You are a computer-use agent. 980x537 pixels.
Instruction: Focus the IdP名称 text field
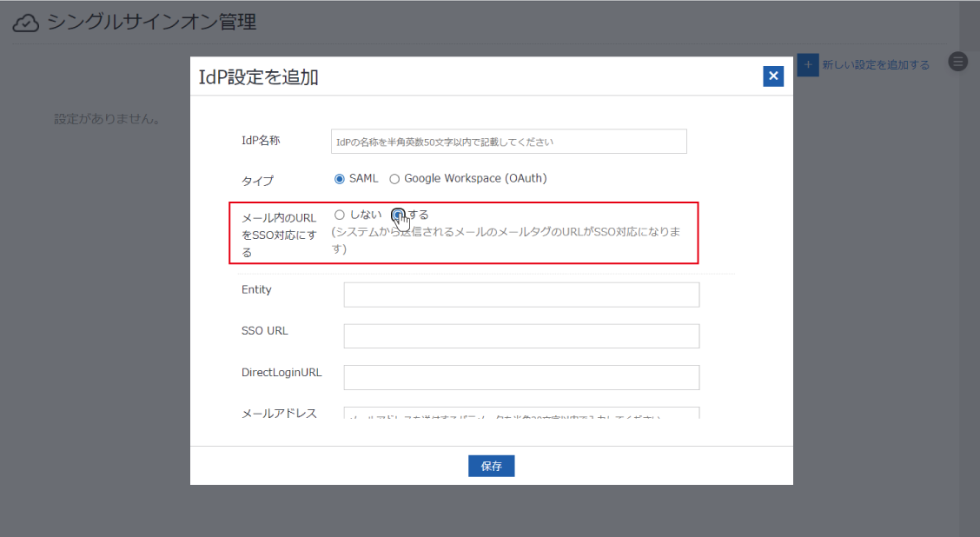[x=508, y=142]
